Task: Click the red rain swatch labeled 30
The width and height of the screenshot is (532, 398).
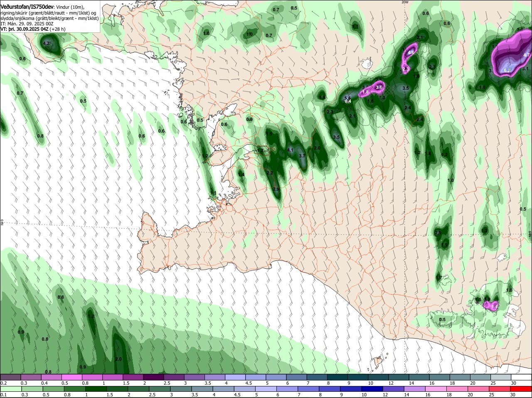Action: [521, 389]
